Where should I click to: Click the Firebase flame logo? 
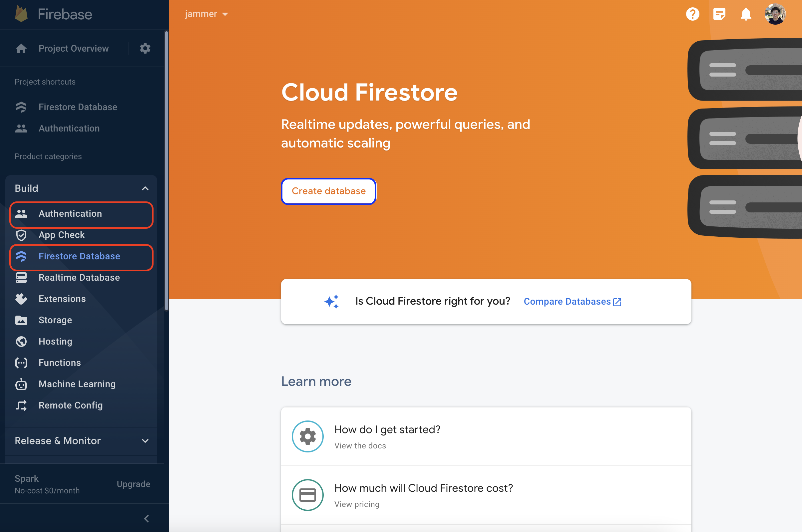pyautogui.click(x=21, y=14)
